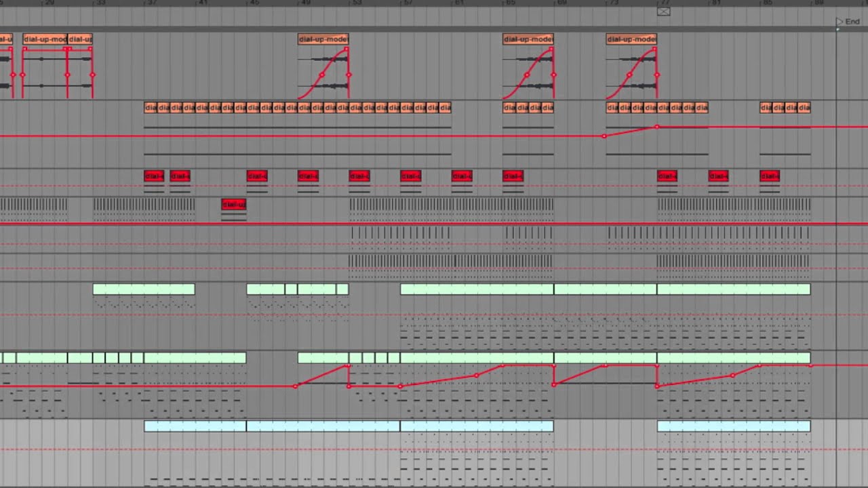The width and height of the screenshot is (868, 488).
Task: Select the red clip starting at bar 61
Action: click(x=462, y=176)
